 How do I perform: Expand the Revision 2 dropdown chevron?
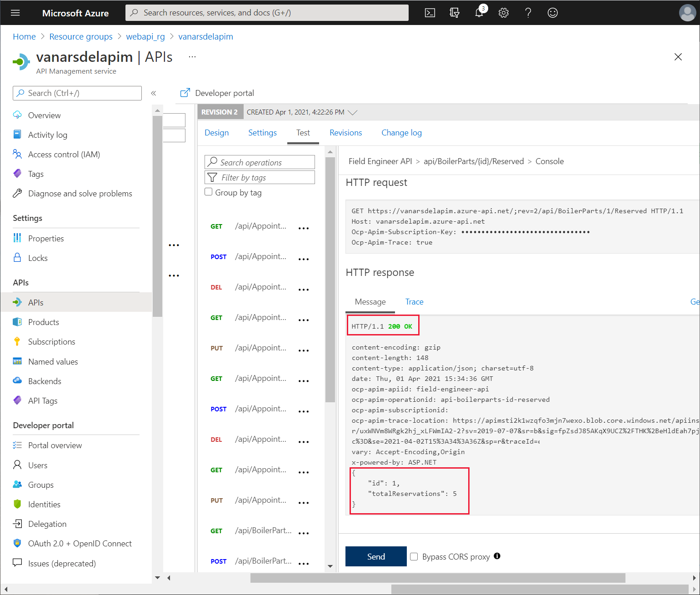pos(352,112)
